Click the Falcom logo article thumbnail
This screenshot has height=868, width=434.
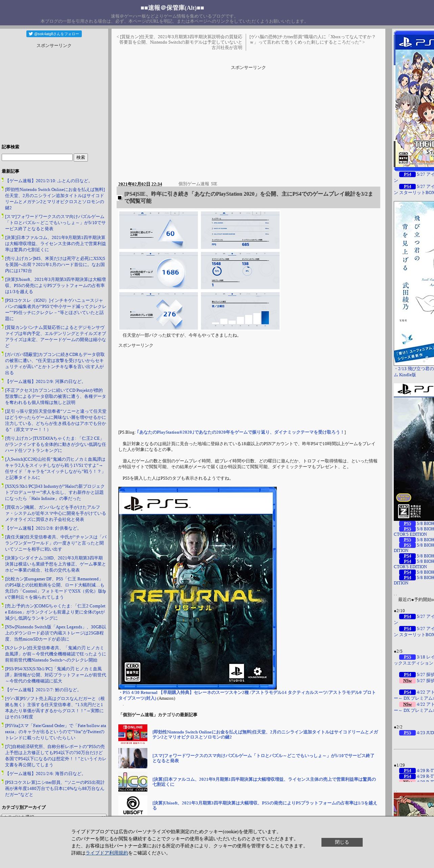click(133, 782)
